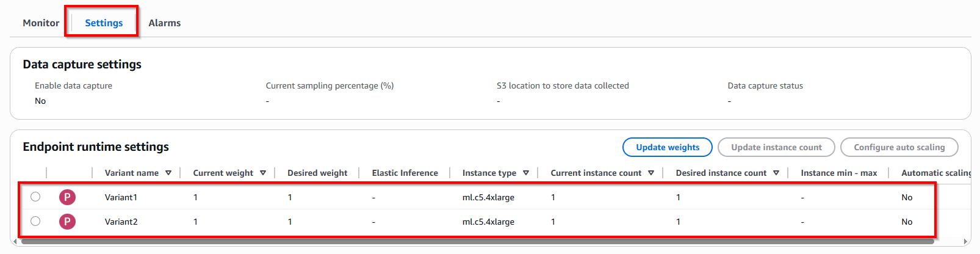This screenshot has height=254, width=980.
Task: Sort by Variant name column arrow
Action: tap(168, 173)
